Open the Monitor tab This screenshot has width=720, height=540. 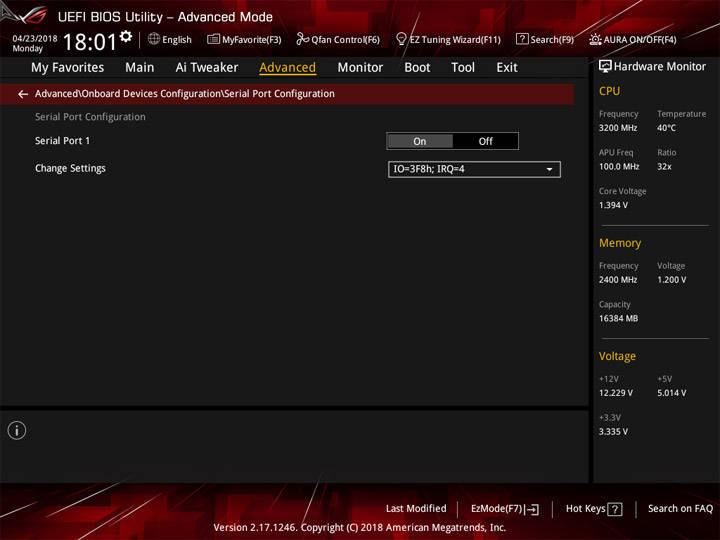[x=360, y=68]
